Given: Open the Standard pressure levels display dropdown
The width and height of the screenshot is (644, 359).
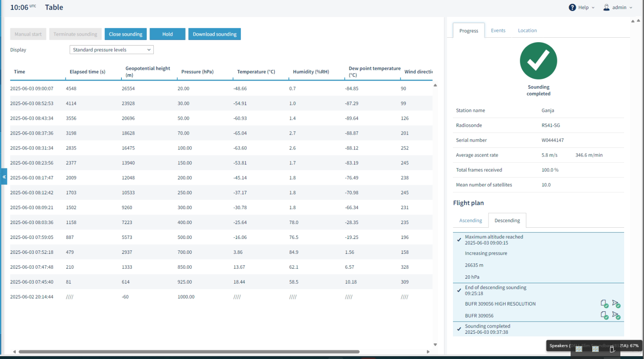Looking at the screenshot, I should (x=111, y=50).
